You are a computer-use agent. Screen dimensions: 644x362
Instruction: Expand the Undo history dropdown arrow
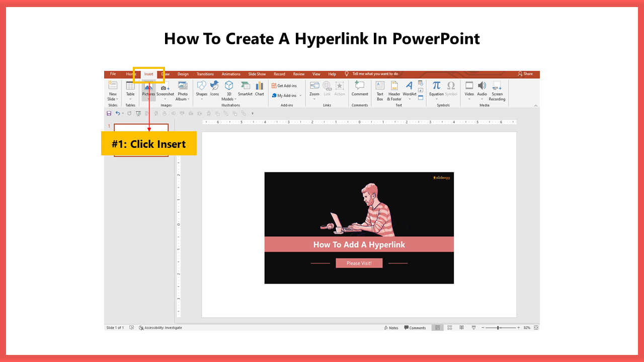point(123,114)
